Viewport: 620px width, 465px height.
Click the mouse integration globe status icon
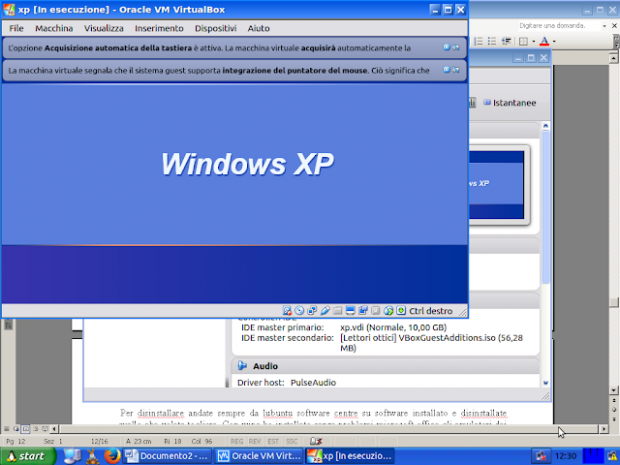tap(387, 310)
